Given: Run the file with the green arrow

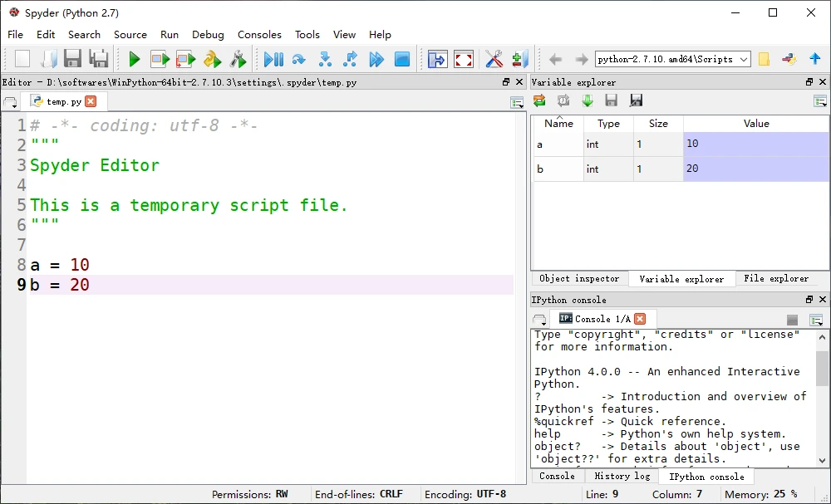Looking at the screenshot, I should pyautogui.click(x=134, y=59).
